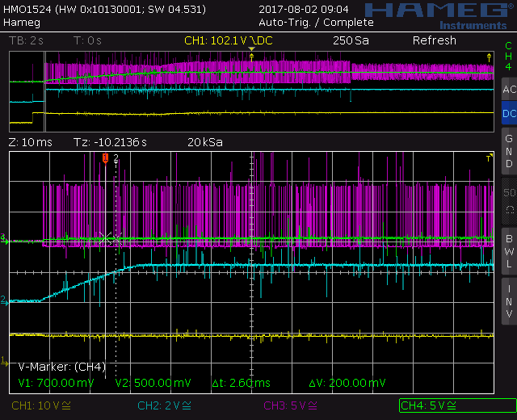
Task: Click the cursor 2 crosshair on the CH4 trace
Action: 116,238
